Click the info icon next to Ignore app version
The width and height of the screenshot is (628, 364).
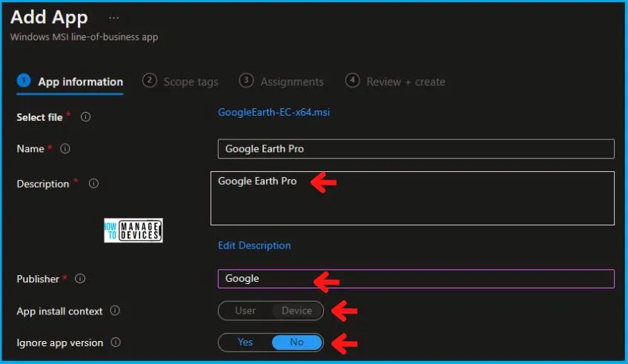click(x=116, y=343)
